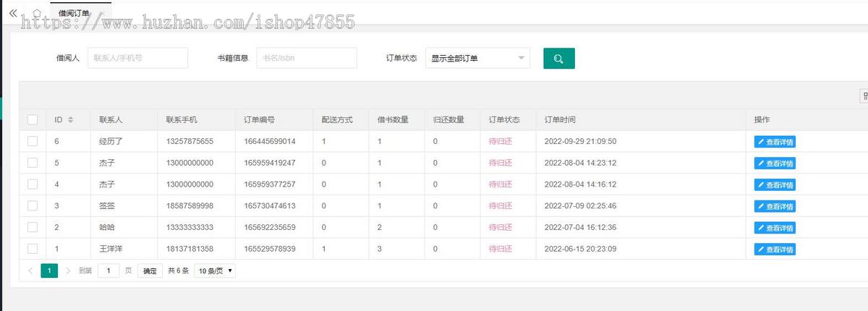Click the 共 6 条 total count text
This screenshot has width=868, height=311.
tap(178, 271)
